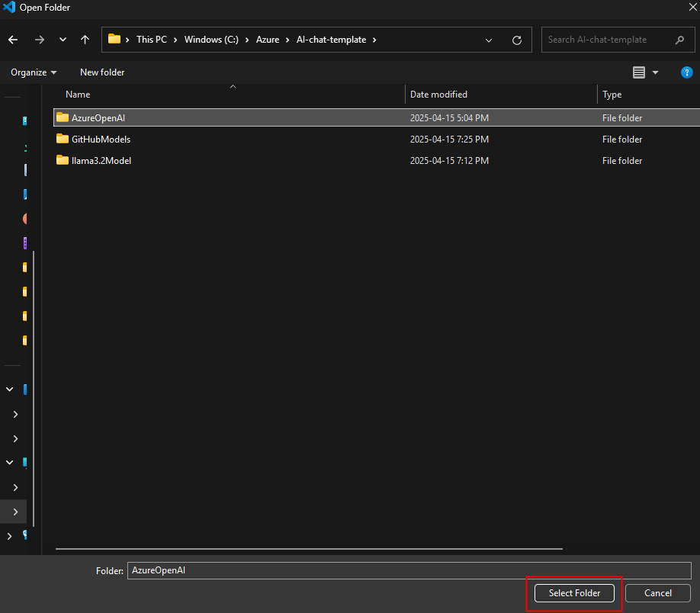Click the VS Code icon in title bar
The height and width of the screenshot is (613, 700).
pos(9,7)
